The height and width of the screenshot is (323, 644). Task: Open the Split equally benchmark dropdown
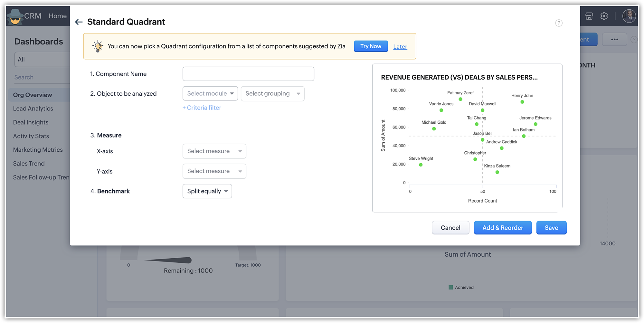(x=207, y=191)
